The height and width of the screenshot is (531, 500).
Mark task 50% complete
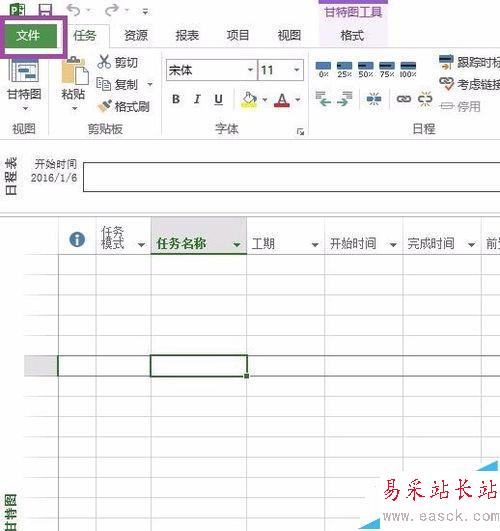coord(366,69)
